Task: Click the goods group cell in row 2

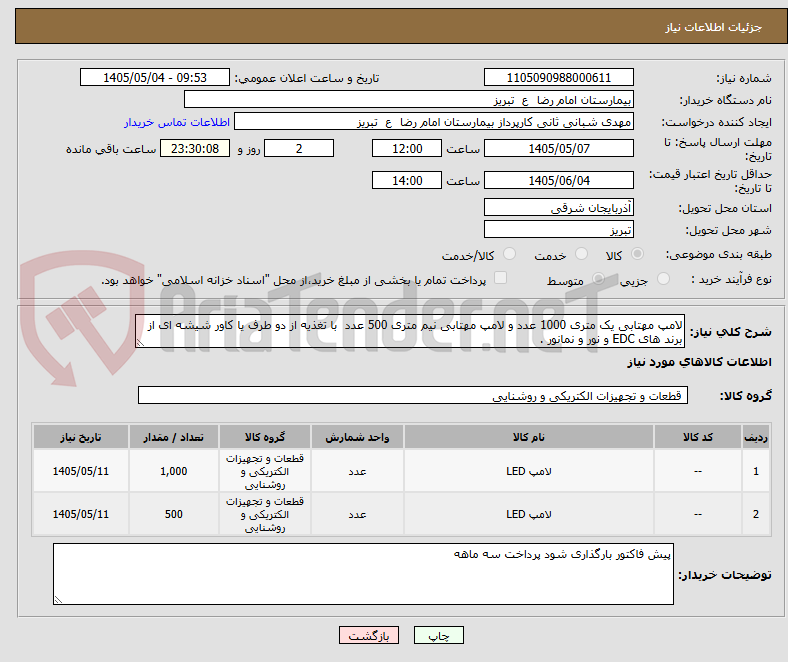Action: (265, 514)
